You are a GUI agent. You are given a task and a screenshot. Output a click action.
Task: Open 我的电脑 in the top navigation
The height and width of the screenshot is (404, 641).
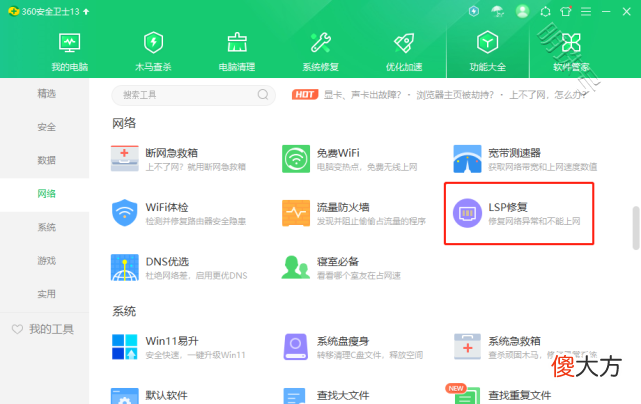pyautogui.click(x=69, y=52)
